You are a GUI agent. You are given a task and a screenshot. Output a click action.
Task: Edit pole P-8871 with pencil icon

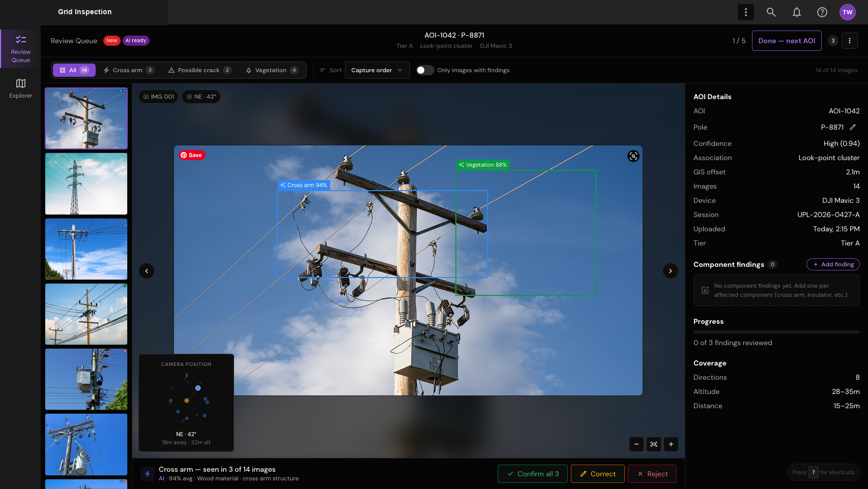(853, 127)
